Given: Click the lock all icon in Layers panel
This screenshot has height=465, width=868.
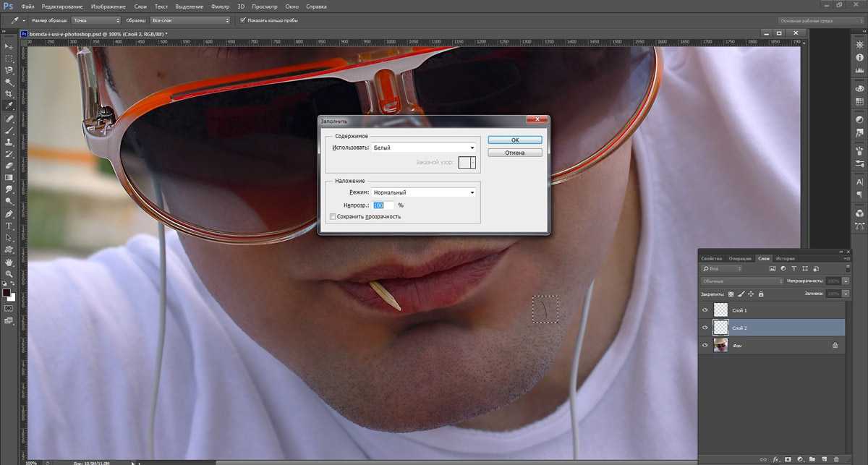Looking at the screenshot, I should 762,294.
